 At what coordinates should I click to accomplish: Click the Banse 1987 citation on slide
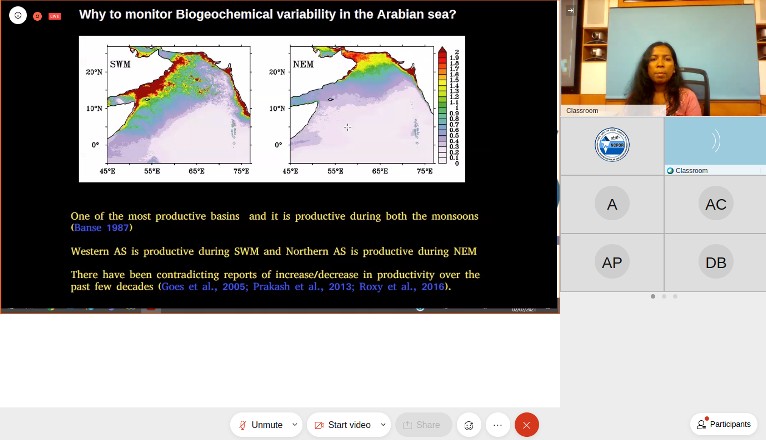click(102, 228)
